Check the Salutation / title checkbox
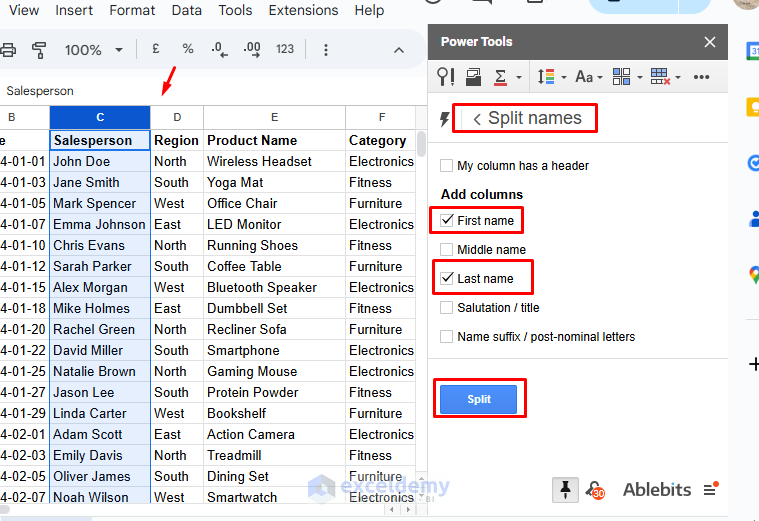This screenshot has width=759, height=521. [446, 307]
